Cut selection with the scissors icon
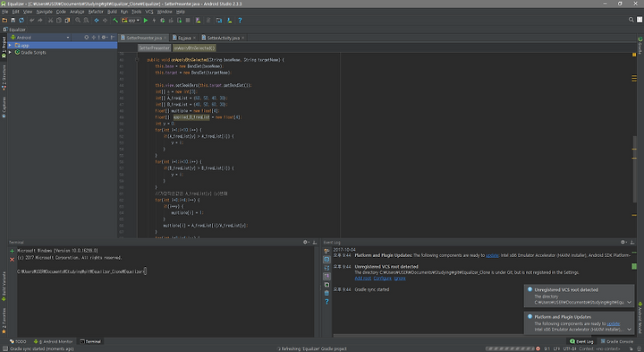644x352 pixels. tap(50, 20)
